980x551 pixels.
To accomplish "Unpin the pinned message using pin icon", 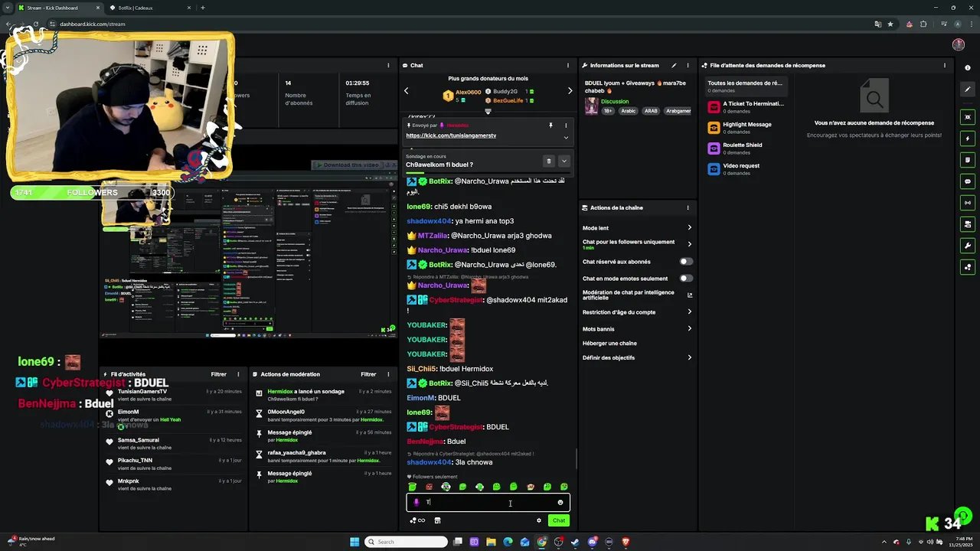I will [x=550, y=126].
